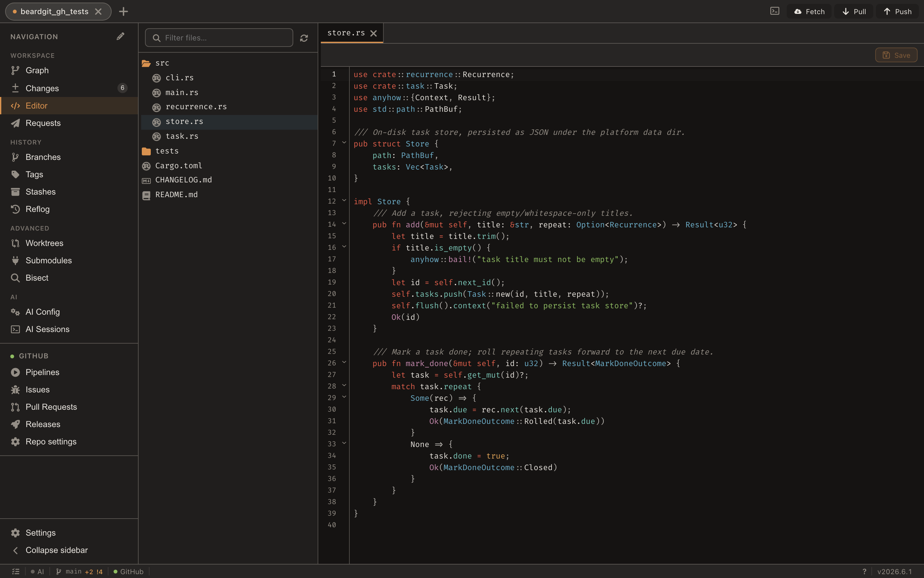Screen dimensions: 924x578
Task: Click the GitHub status indicator
Action: (x=128, y=572)
